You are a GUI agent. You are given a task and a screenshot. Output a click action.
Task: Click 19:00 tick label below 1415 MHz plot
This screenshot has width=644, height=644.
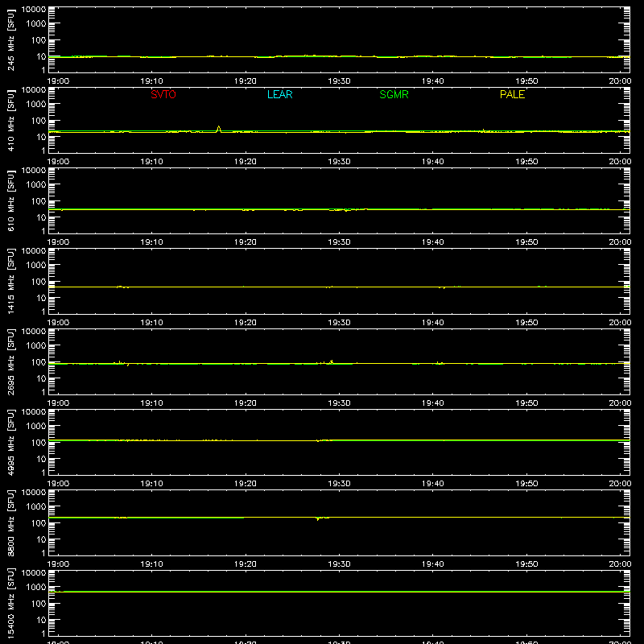pyautogui.click(x=58, y=323)
